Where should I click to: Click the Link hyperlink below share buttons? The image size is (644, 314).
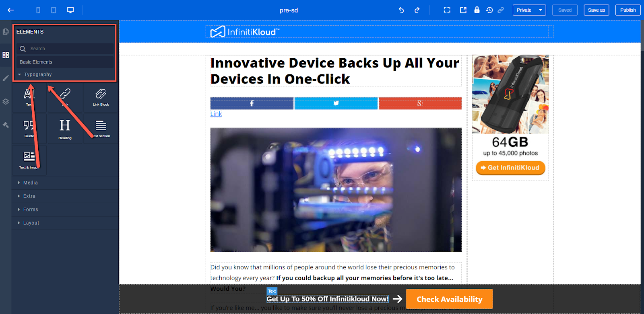click(216, 114)
